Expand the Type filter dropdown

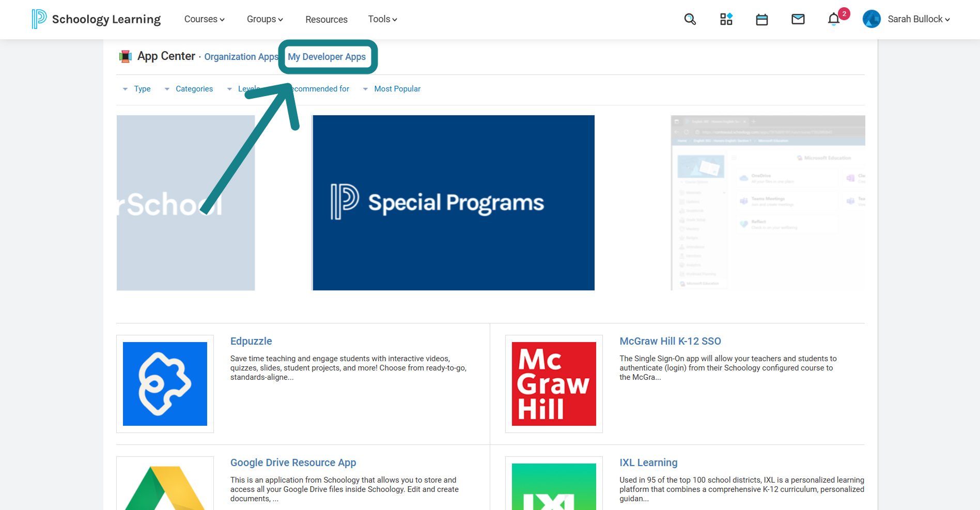pyautogui.click(x=137, y=89)
